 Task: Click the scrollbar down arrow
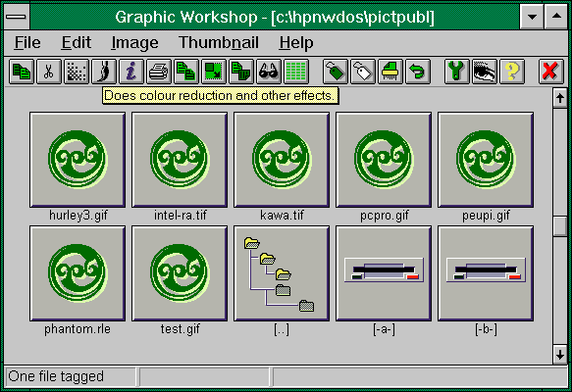559,354
